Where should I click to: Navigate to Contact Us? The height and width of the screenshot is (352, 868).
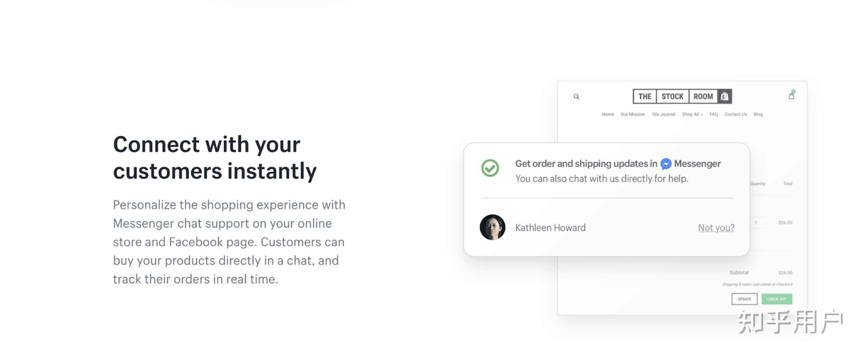pos(736,114)
